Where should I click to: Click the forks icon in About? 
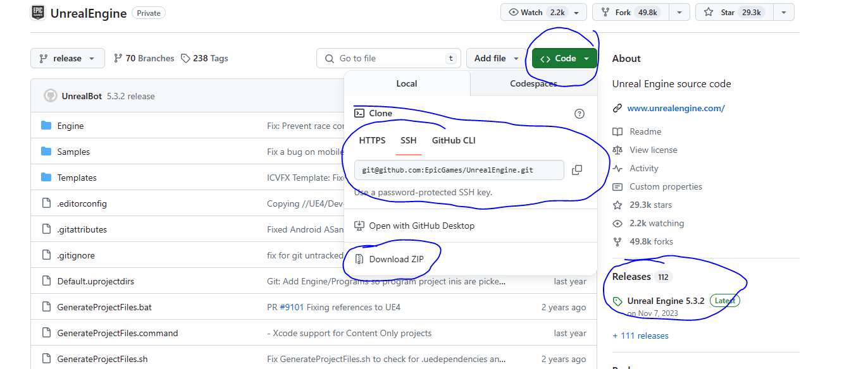click(617, 241)
